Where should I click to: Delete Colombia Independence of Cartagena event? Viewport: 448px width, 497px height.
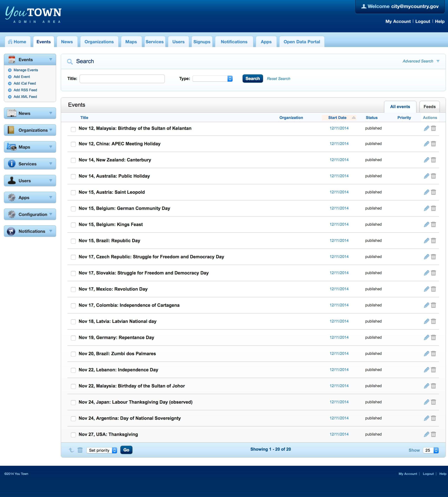tap(433, 305)
